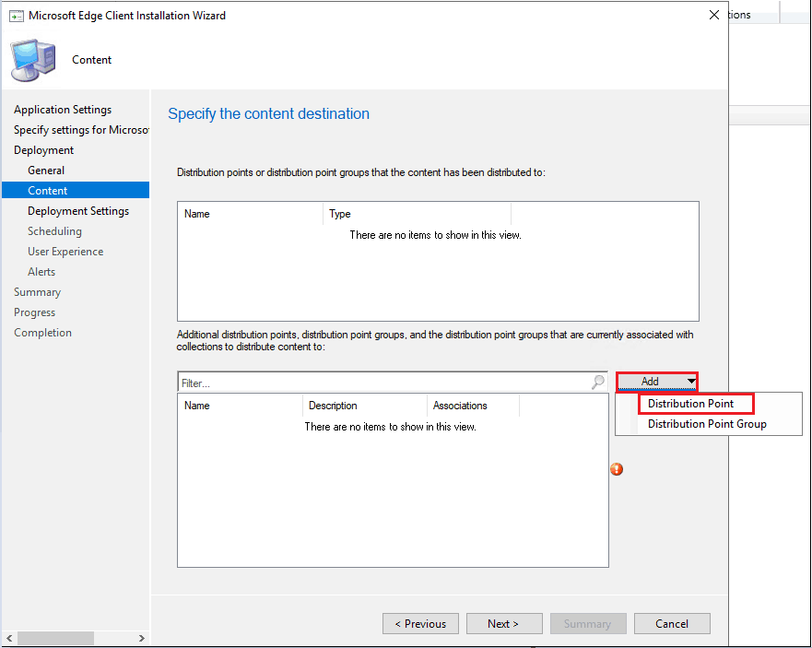Go to Scheduling step in sidebar

(54, 231)
